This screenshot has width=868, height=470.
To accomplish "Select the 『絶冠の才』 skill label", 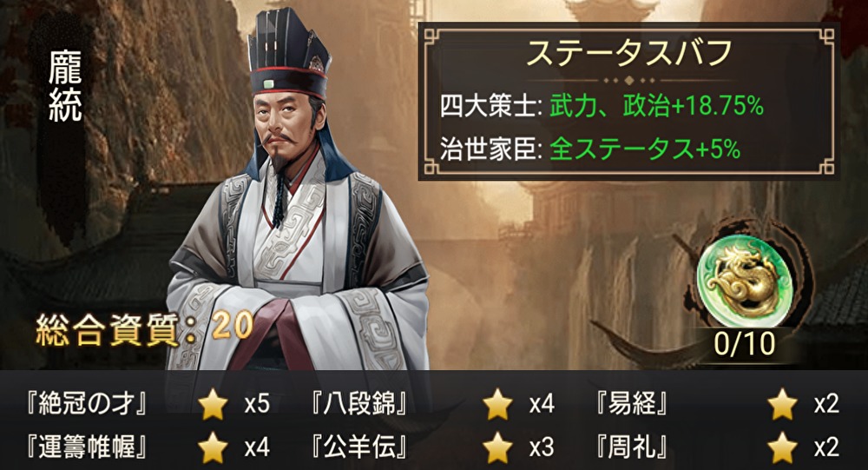I will pos(87,404).
